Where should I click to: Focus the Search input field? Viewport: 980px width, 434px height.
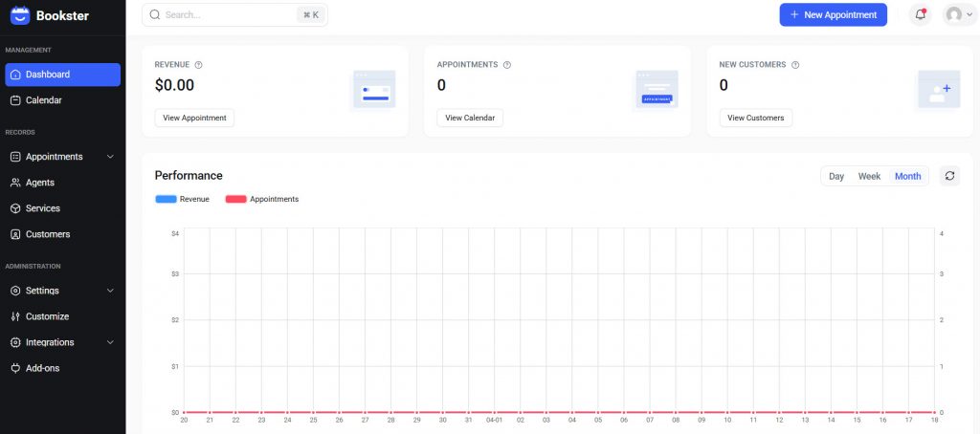coord(234,15)
